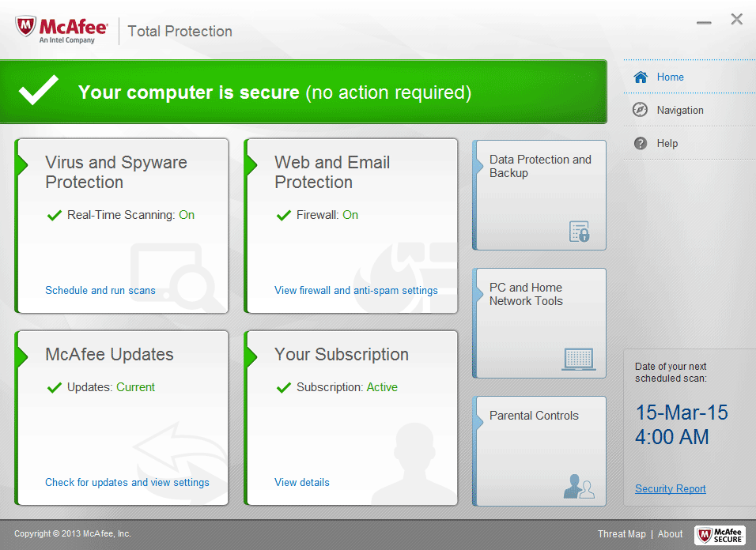Open Schedule and run scans link
The width and height of the screenshot is (756, 550).
(100, 290)
